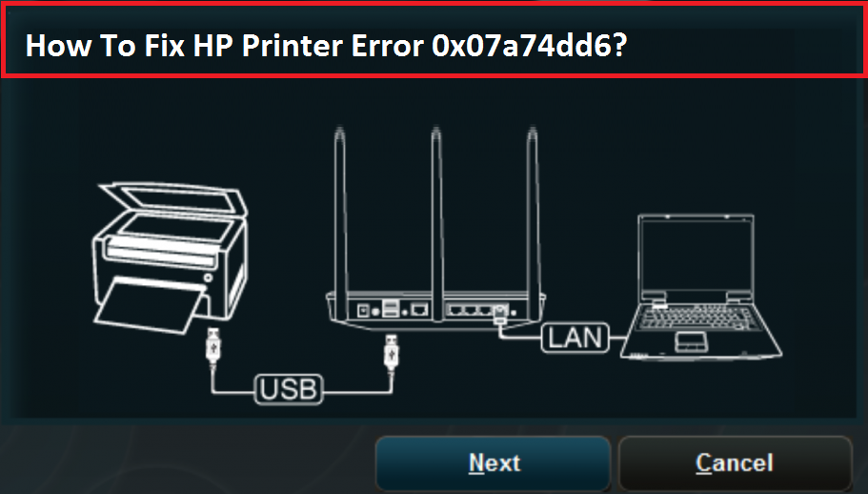
Task: Click the printer's paper output tray
Action: click(149, 305)
